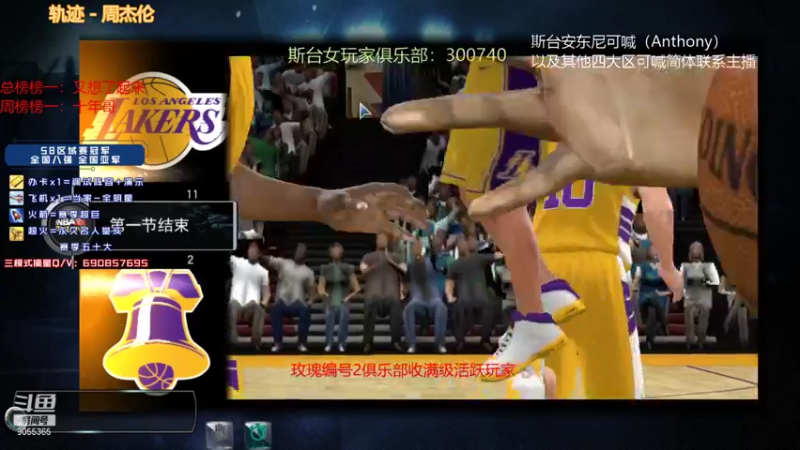
Task: Click the rocket gift icon beside 火箭
Action: pyautogui.click(x=16, y=215)
